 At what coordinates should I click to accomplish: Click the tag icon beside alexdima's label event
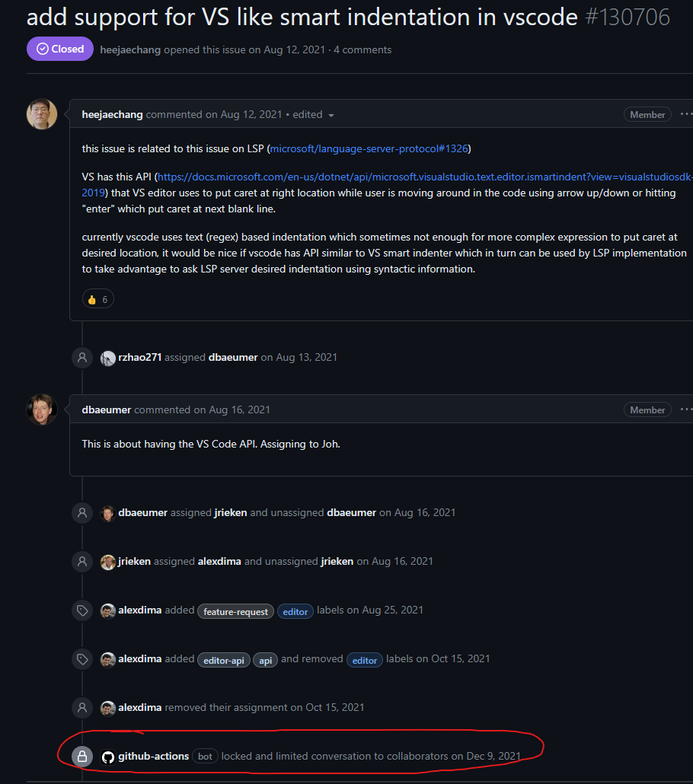81,610
